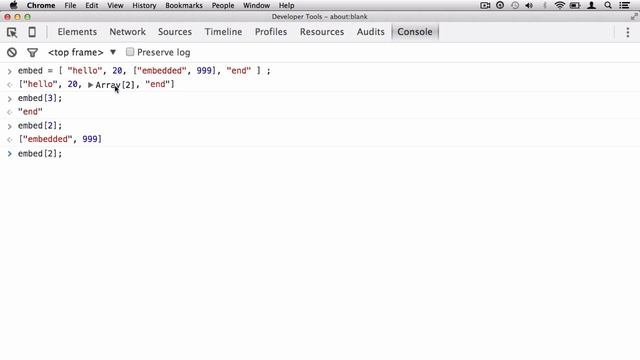
Task: Open the Chrome application menu
Action: (x=41, y=5)
